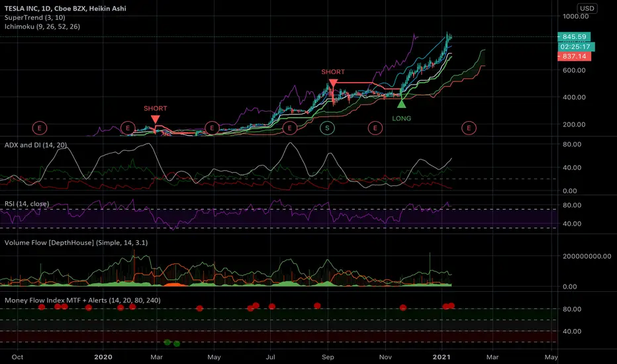Click the last red overbought dot near 2021
This screenshot has width=617, height=364.
[x=451, y=306]
